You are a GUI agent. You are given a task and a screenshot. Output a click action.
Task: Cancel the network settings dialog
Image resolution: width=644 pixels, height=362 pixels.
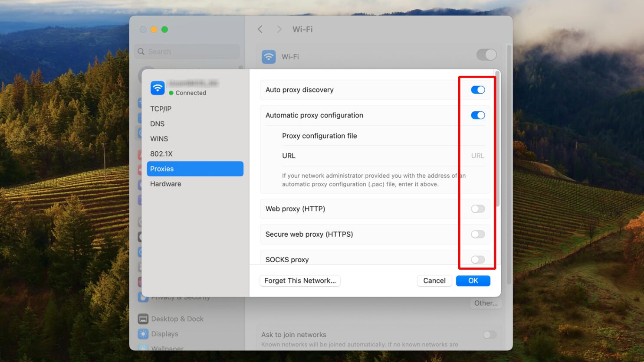[x=434, y=281]
